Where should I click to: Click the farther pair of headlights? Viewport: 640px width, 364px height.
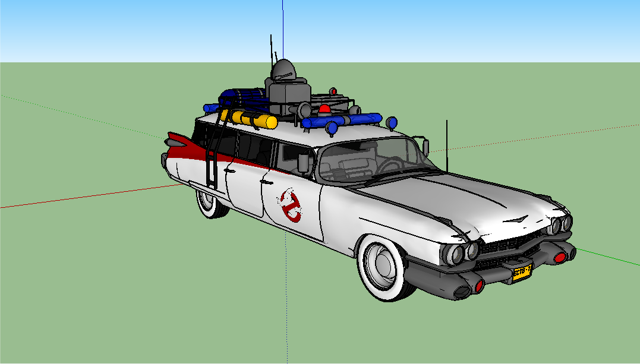(561, 224)
